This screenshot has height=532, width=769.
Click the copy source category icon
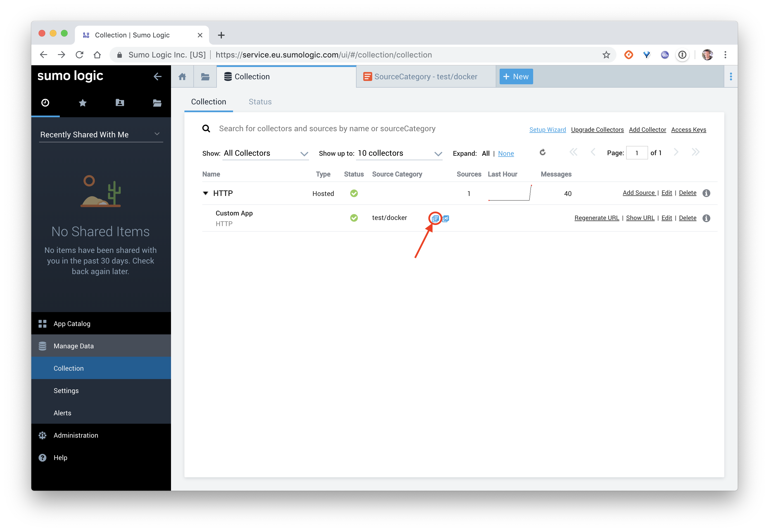point(436,218)
